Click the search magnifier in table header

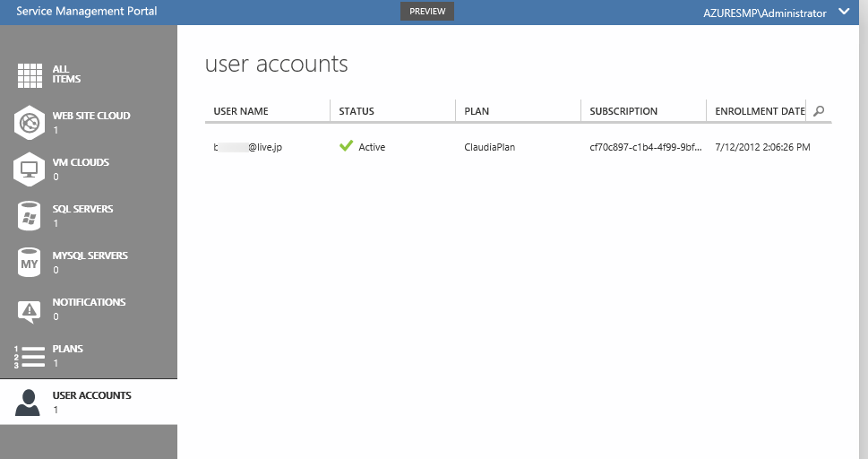coord(819,111)
